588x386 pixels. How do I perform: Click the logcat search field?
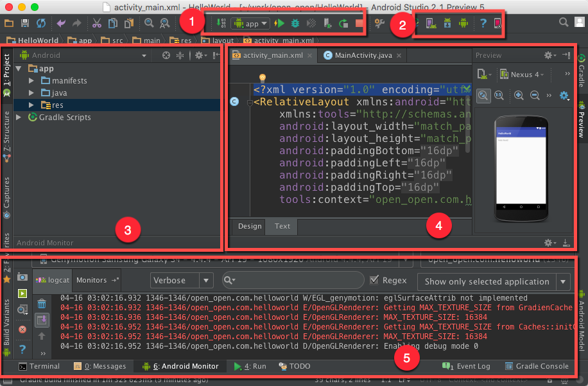(292, 281)
